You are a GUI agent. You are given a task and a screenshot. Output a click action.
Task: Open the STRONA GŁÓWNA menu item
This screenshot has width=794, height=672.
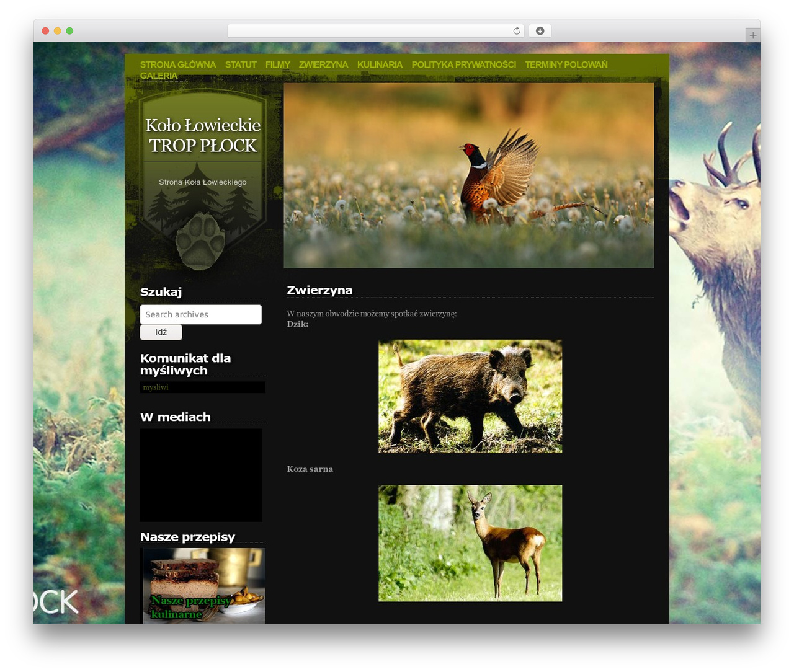(178, 64)
